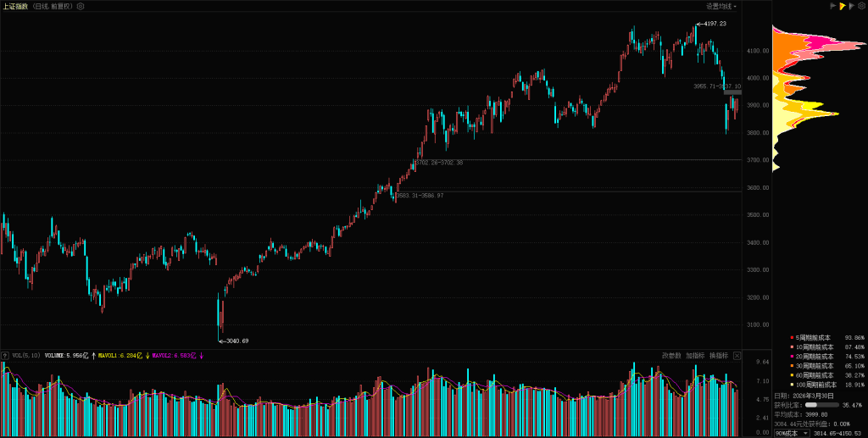Screen dimensions: 868x438
Task: Click the (日线,前复权) period setting label
Action: click(x=53, y=6)
